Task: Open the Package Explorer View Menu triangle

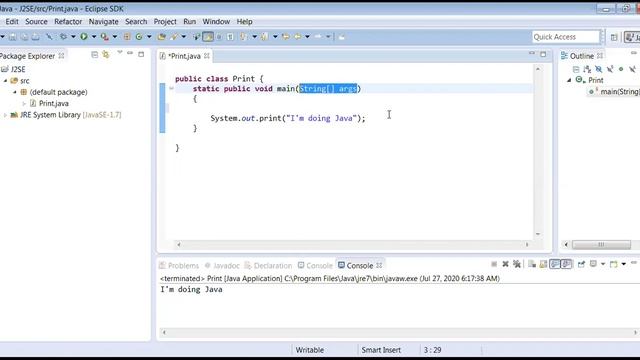Action: click(120, 52)
